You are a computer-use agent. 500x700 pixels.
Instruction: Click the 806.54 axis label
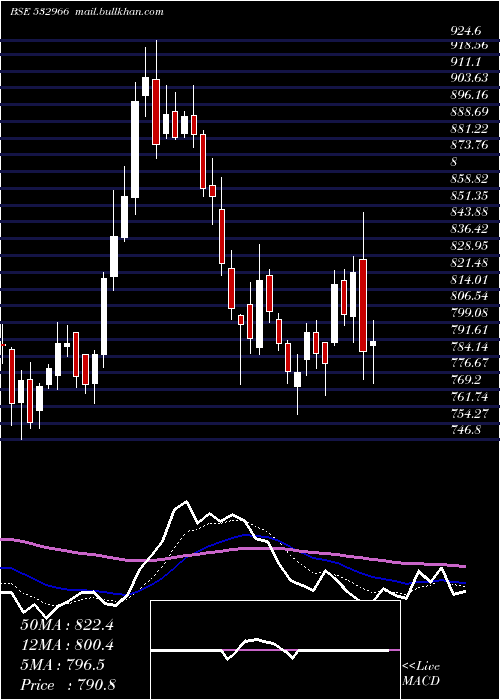(x=469, y=296)
